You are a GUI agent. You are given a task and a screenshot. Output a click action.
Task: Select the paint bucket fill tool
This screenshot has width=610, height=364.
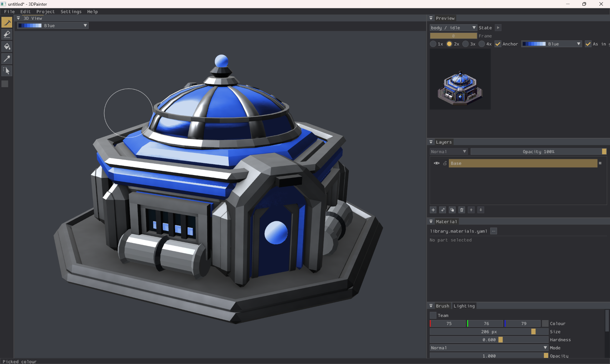tap(7, 46)
